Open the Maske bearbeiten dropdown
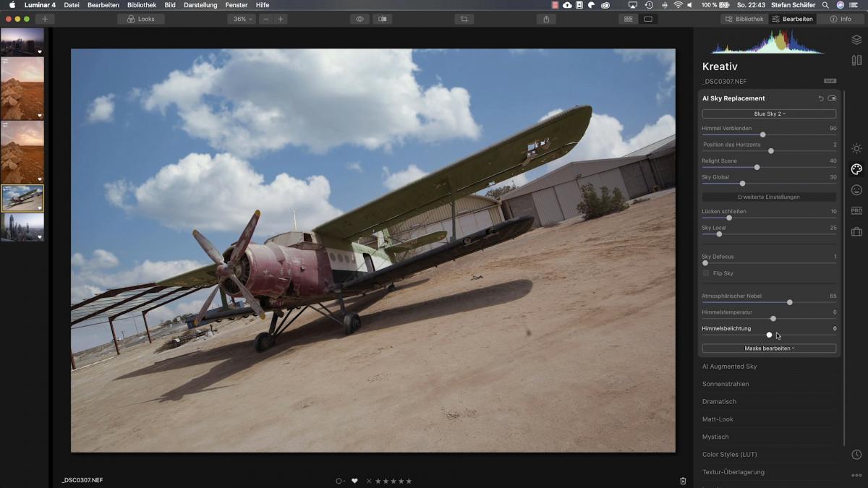Viewport: 868px width, 488px height. [x=769, y=348]
